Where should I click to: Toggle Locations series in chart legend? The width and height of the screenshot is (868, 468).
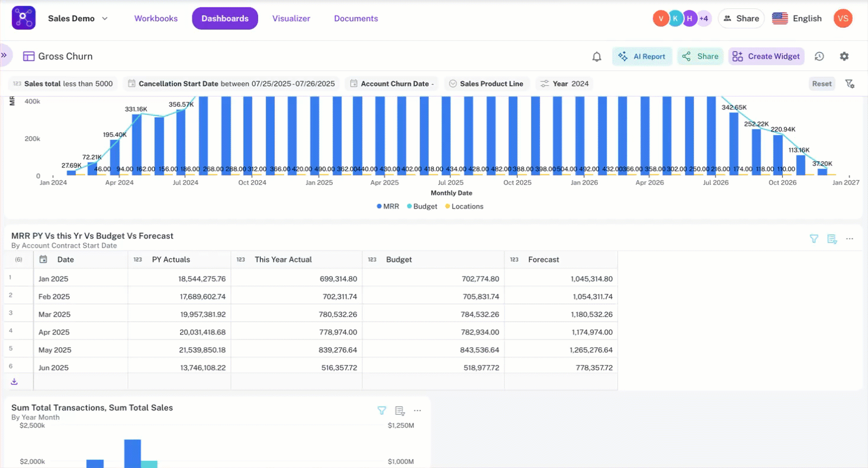click(464, 207)
